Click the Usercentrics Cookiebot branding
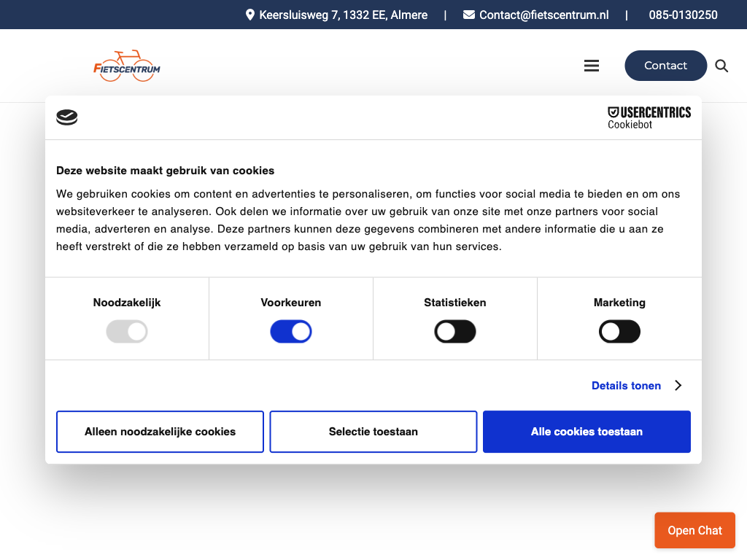This screenshot has height=560, width=747. (x=649, y=117)
